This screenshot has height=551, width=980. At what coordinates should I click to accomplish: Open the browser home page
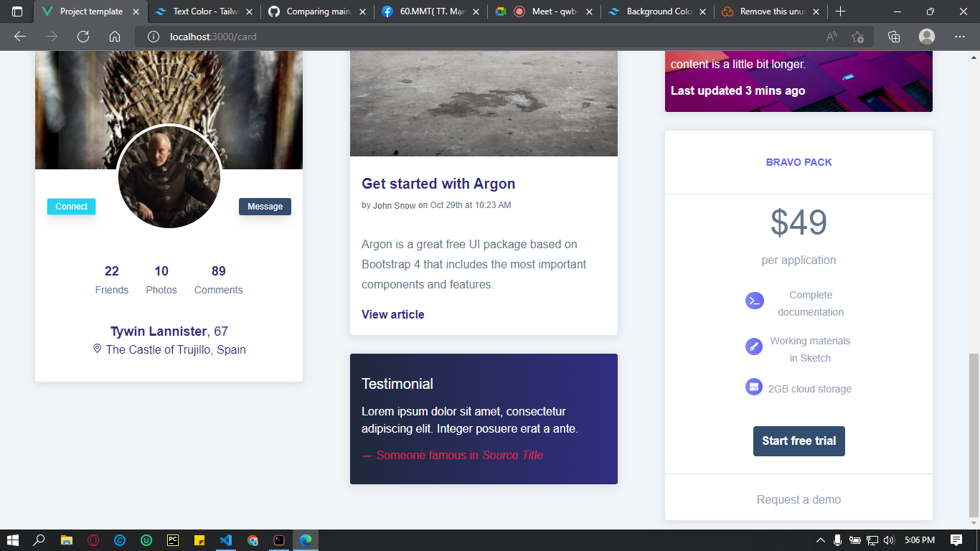pyautogui.click(x=115, y=37)
